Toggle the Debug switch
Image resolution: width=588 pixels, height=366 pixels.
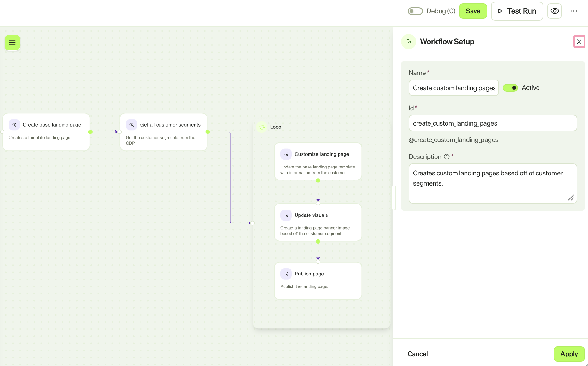pyautogui.click(x=415, y=11)
